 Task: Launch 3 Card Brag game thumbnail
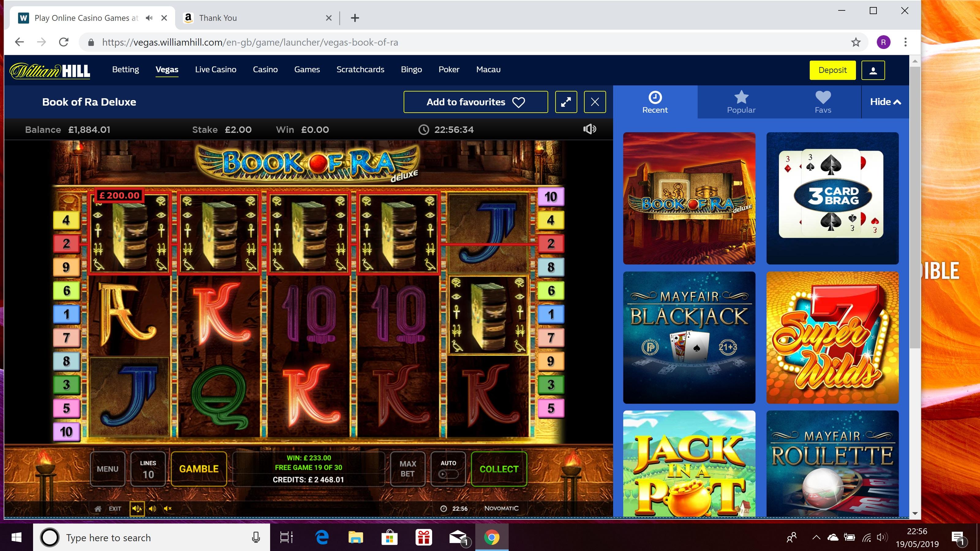832,198
